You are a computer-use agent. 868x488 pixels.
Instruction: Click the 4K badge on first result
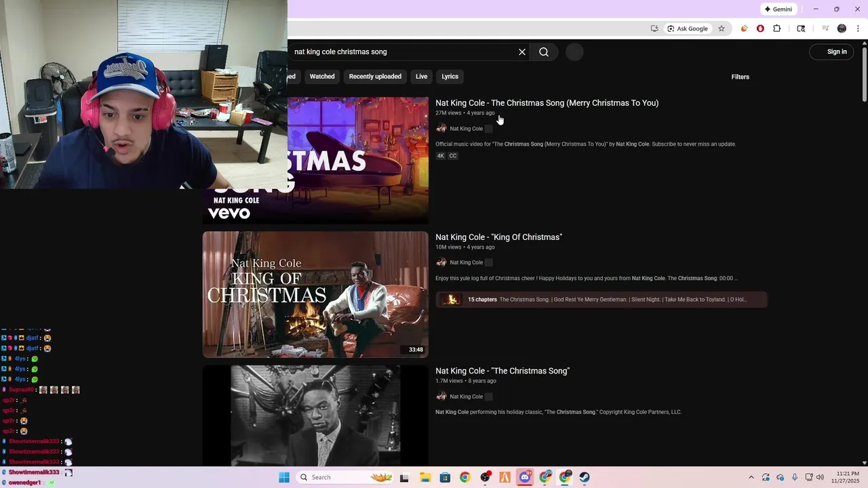pos(440,156)
